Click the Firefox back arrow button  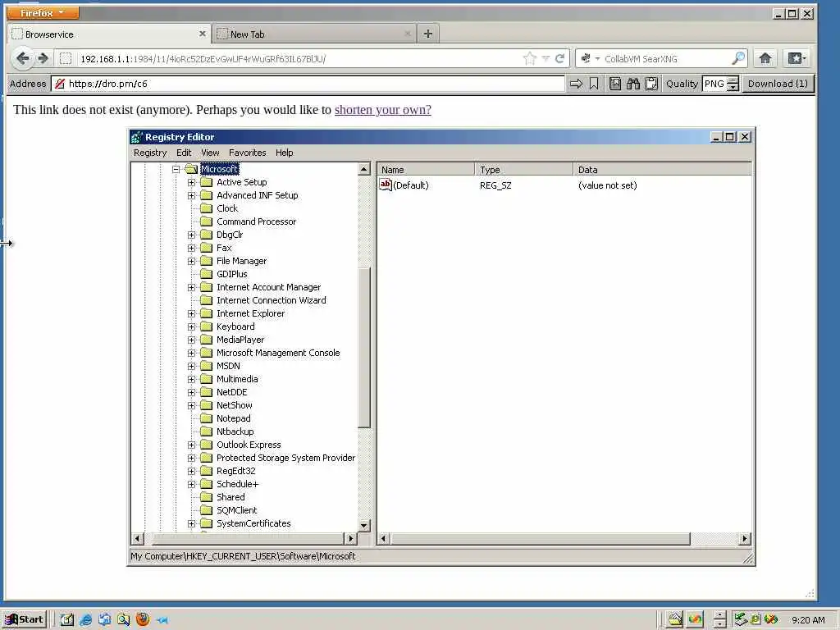(22, 58)
